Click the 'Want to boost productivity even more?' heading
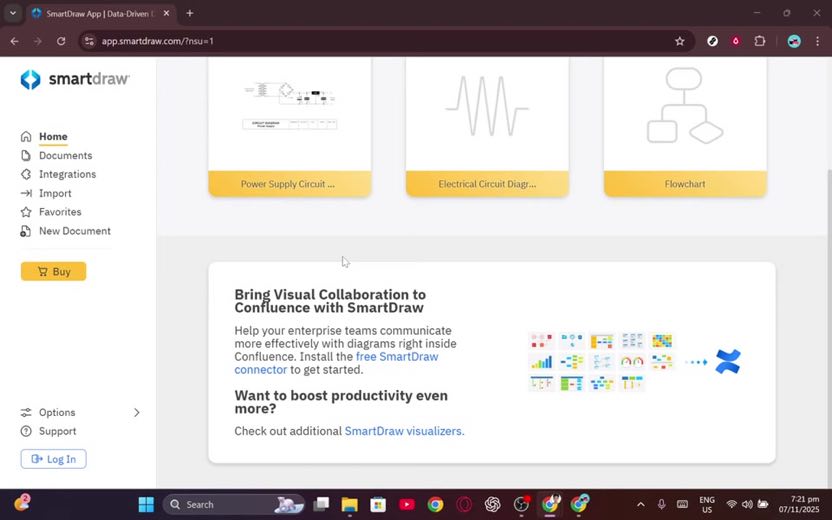Image resolution: width=832 pixels, height=520 pixels. point(341,402)
